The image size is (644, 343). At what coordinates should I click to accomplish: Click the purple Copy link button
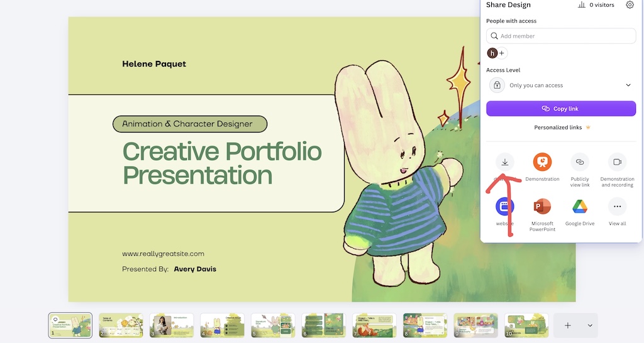click(x=561, y=109)
